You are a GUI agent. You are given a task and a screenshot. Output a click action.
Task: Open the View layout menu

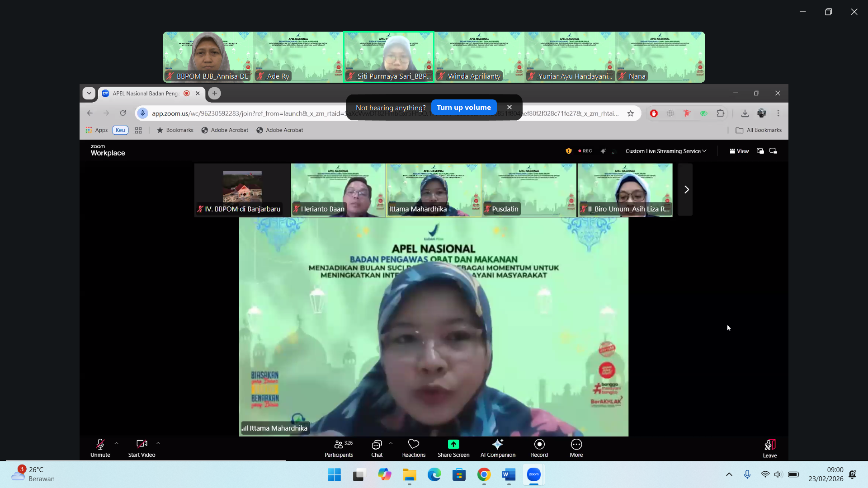click(x=739, y=151)
